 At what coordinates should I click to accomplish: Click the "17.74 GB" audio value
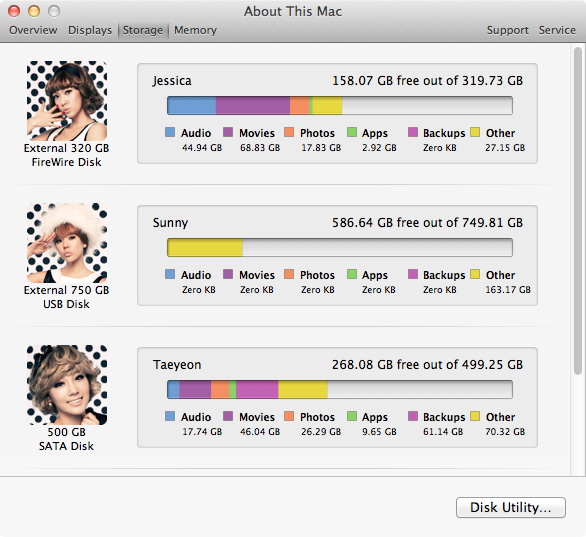[x=202, y=432]
